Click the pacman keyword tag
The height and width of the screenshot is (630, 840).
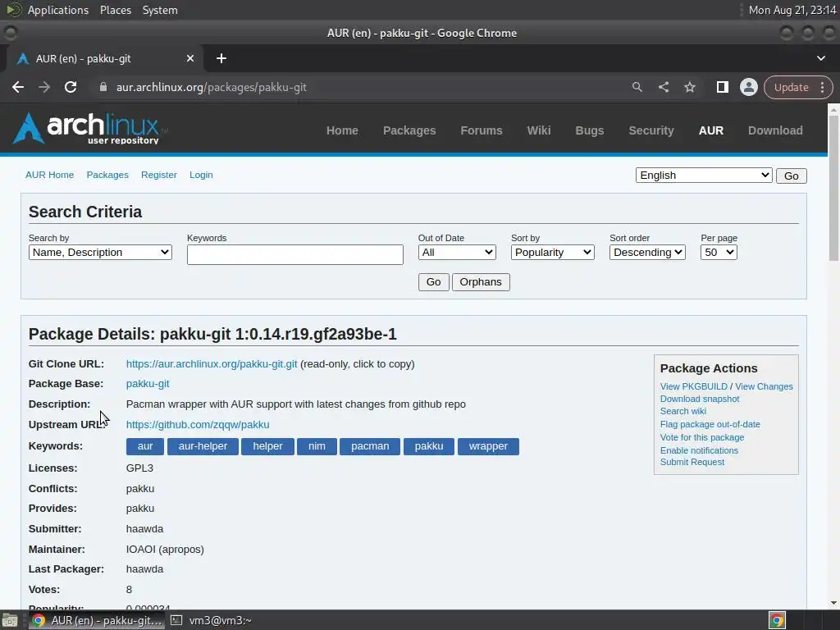click(370, 446)
